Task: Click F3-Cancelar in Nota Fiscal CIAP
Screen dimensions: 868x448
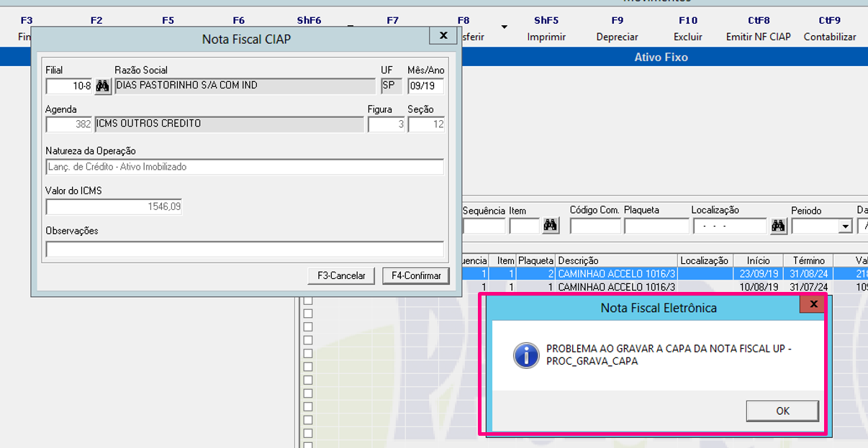Action: click(341, 275)
